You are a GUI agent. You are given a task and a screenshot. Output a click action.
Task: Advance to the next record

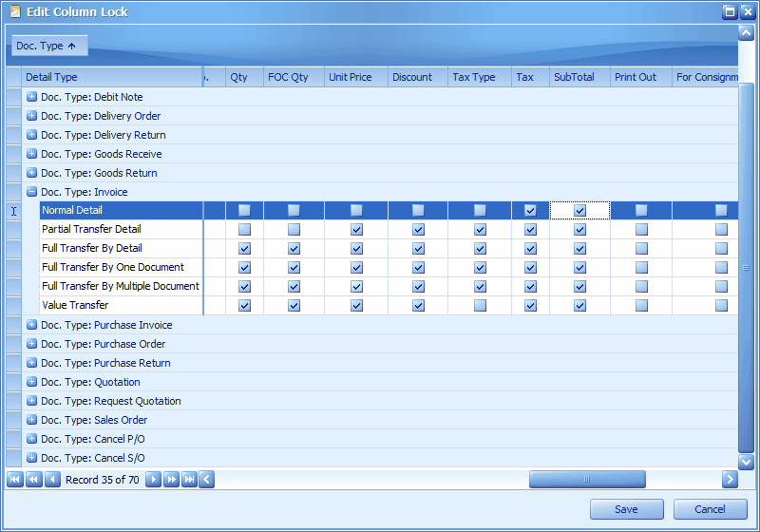(x=153, y=480)
